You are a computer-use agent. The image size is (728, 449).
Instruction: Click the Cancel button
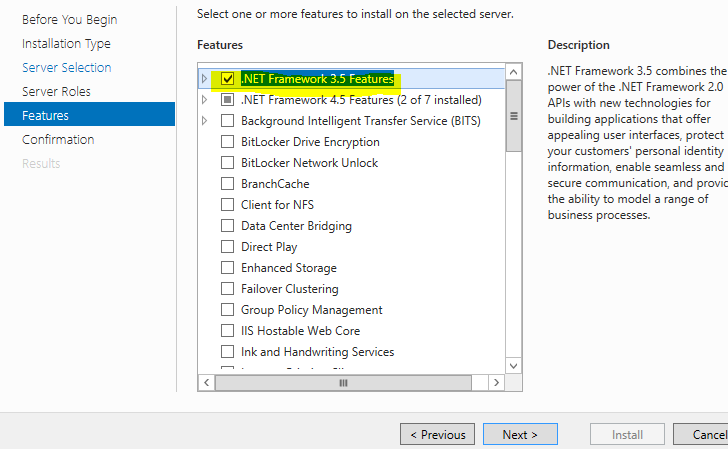(701, 435)
